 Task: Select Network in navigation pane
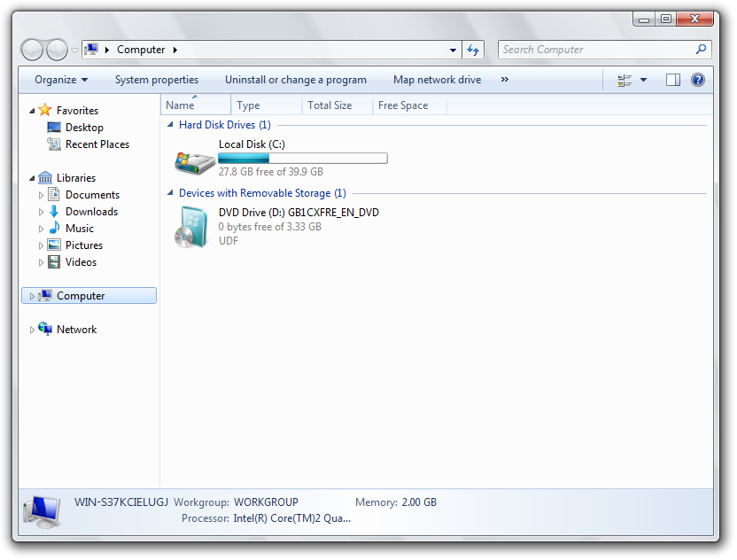[76, 330]
